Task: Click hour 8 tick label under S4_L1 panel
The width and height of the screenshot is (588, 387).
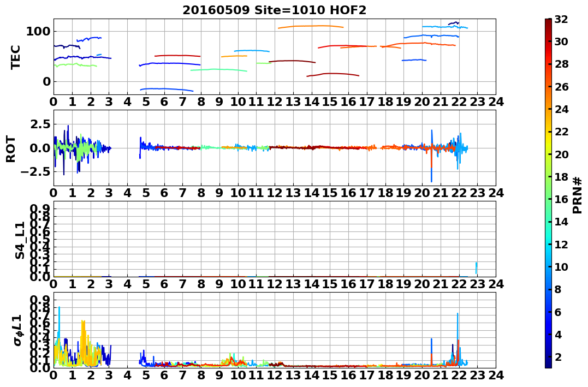Action: 201,284
